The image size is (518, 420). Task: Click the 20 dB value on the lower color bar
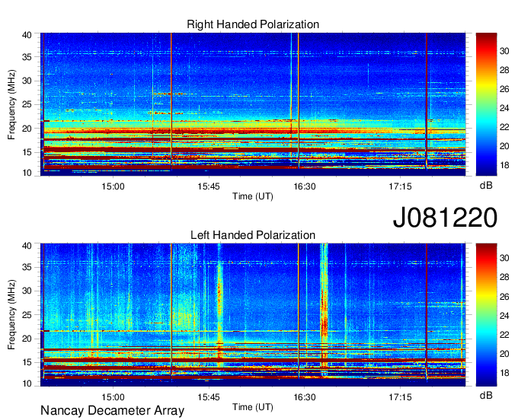click(x=504, y=354)
